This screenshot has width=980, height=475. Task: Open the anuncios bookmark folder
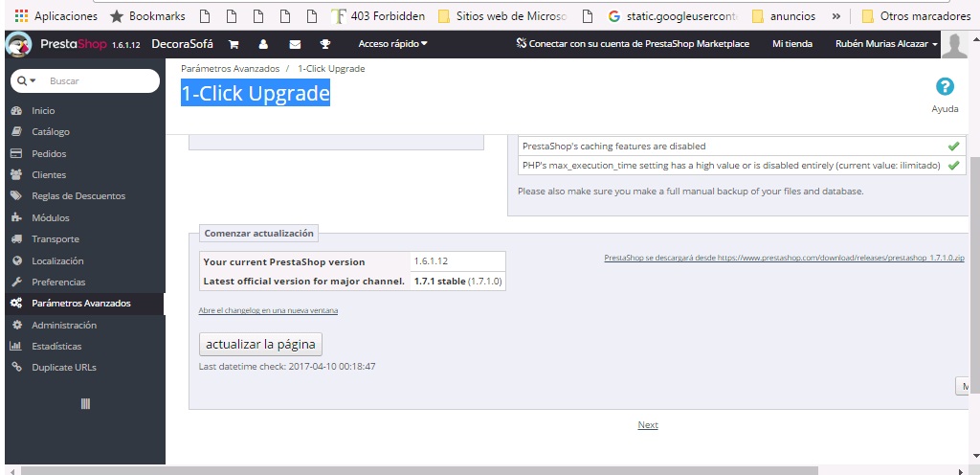(x=784, y=16)
